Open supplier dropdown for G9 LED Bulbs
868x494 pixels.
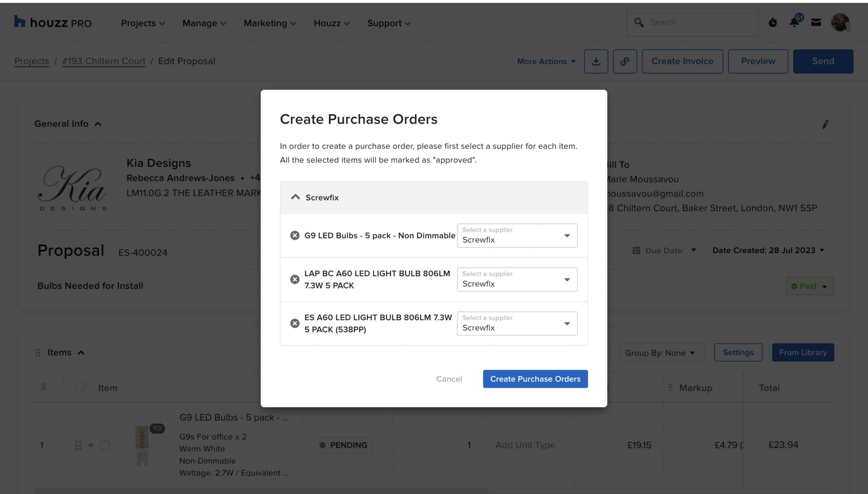[x=517, y=235]
